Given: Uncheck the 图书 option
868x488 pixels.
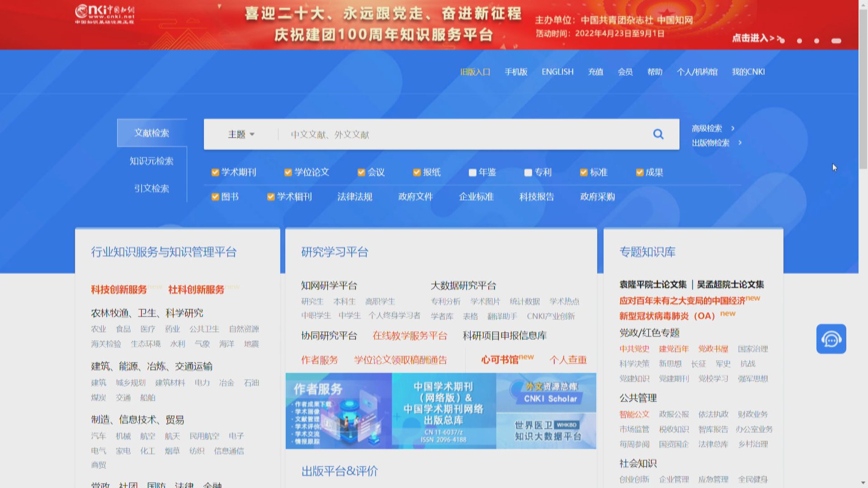Looking at the screenshot, I should tap(214, 197).
